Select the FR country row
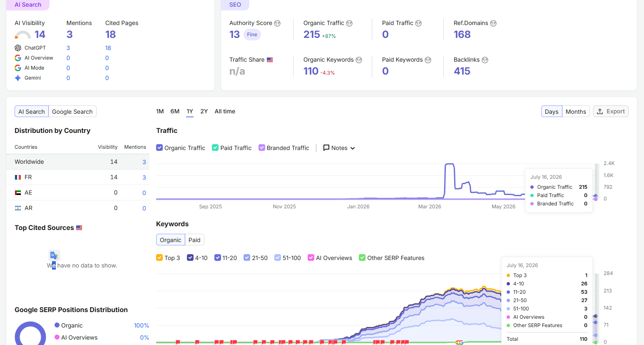This screenshot has height=345, width=644. coord(78,177)
